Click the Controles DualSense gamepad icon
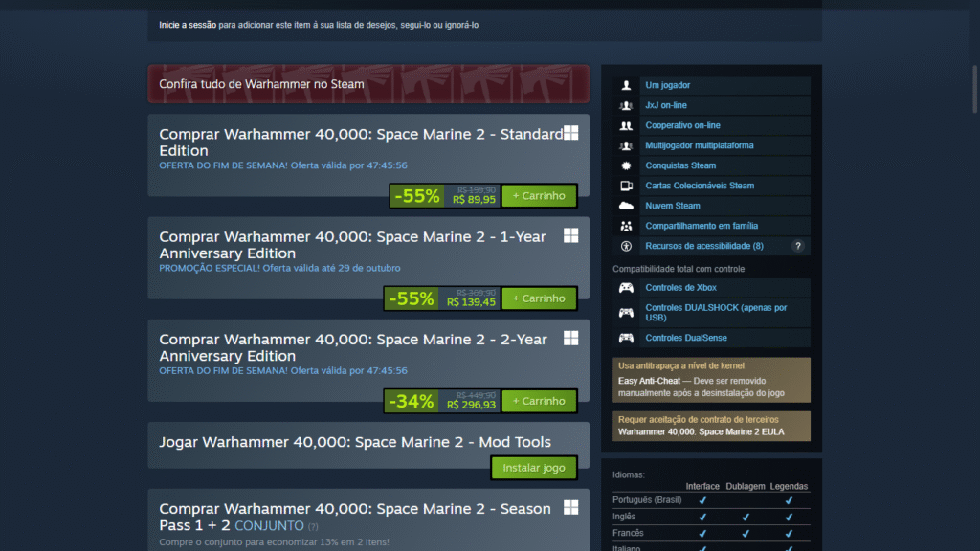Screen dimensions: 980x551 pyautogui.click(x=626, y=338)
